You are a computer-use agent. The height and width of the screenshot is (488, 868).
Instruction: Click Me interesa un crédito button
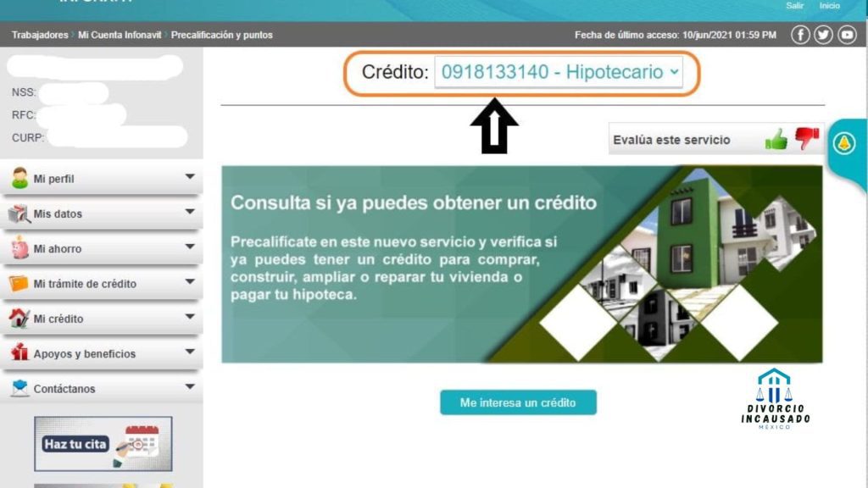[x=518, y=402]
